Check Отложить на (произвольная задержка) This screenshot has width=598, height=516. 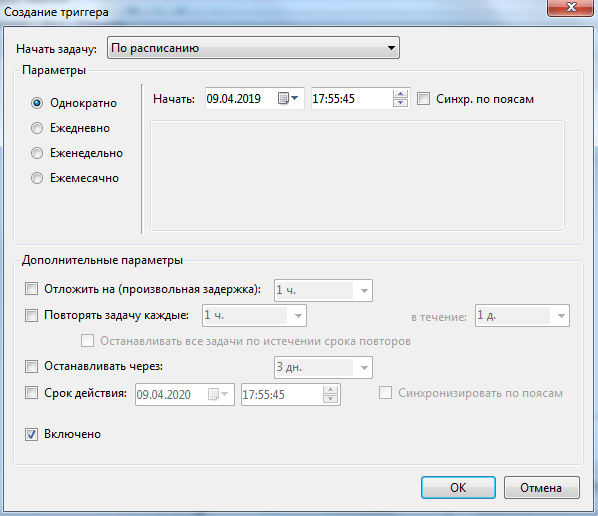pos(31,289)
